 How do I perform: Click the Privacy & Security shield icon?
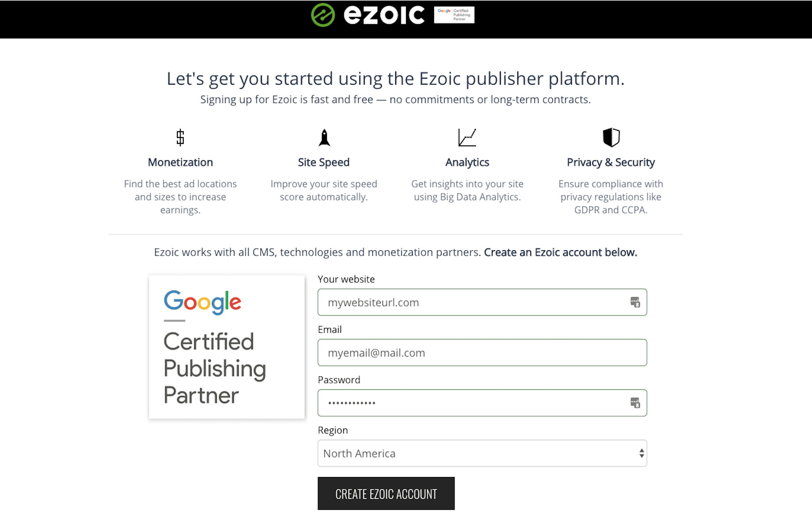(611, 138)
